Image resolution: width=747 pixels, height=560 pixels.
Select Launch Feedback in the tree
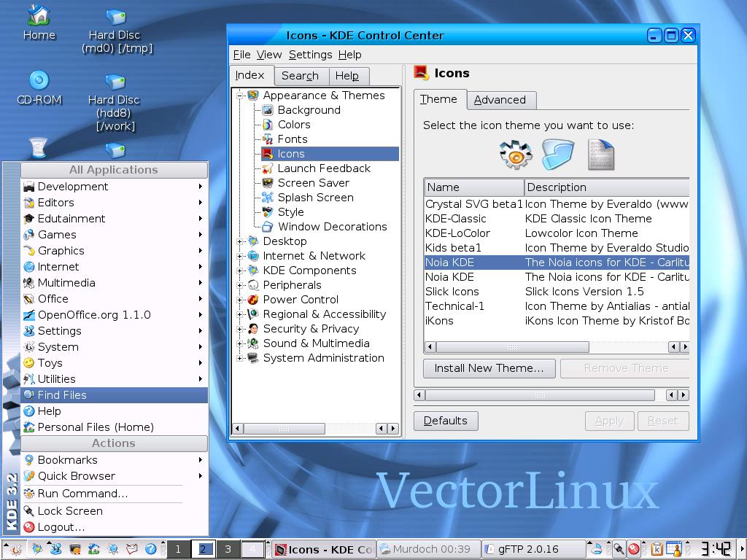324,168
